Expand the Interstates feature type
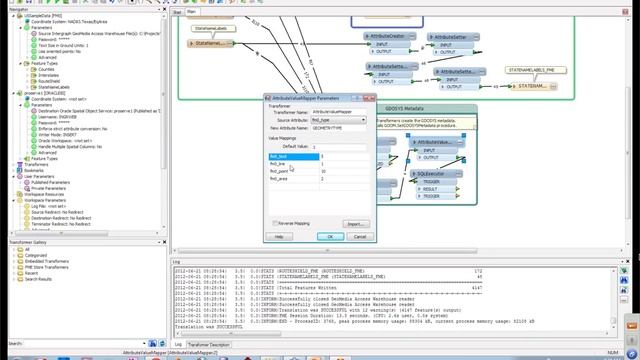The width and height of the screenshot is (640, 360). coord(27,76)
